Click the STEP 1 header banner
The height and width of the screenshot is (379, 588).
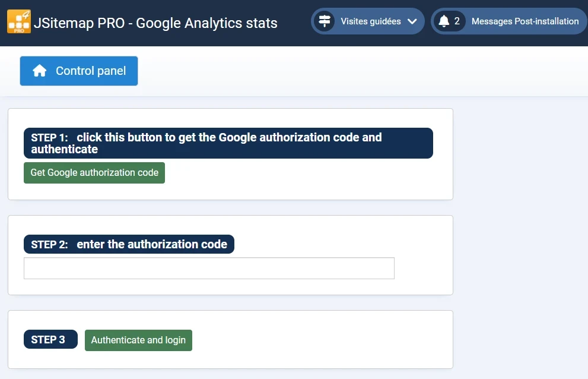click(228, 143)
